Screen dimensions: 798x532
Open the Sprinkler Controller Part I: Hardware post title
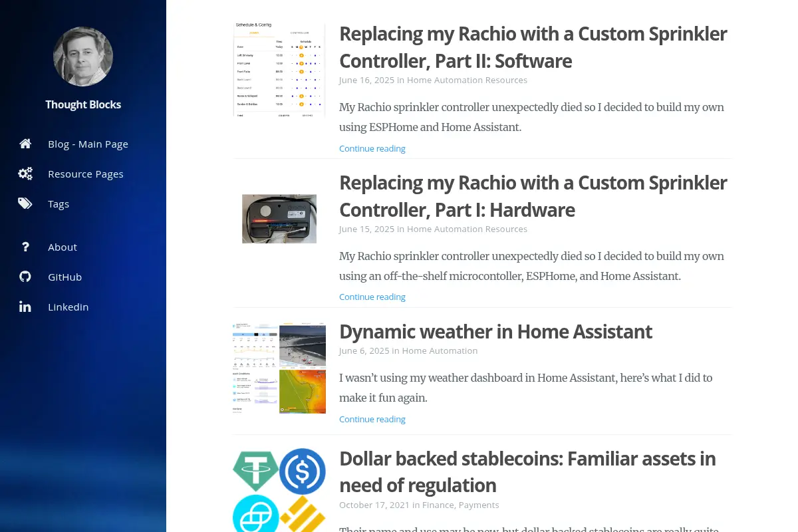(x=533, y=196)
